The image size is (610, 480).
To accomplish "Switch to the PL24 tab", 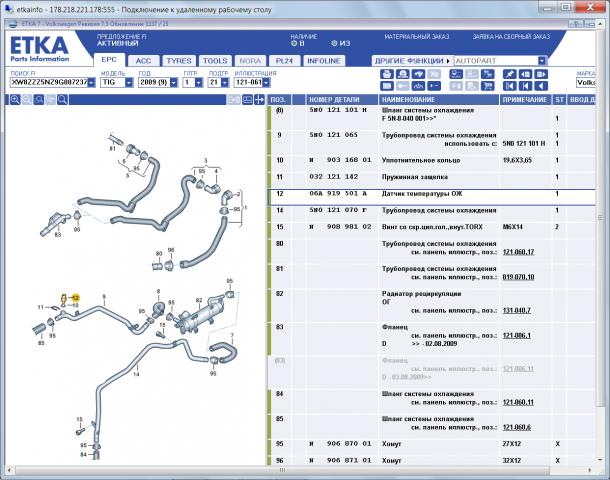I will [x=284, y=61].
